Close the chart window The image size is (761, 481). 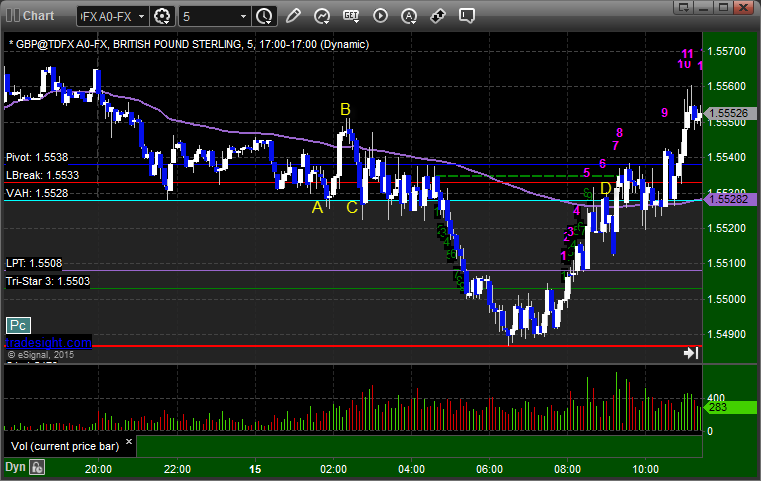click(744, 7)
